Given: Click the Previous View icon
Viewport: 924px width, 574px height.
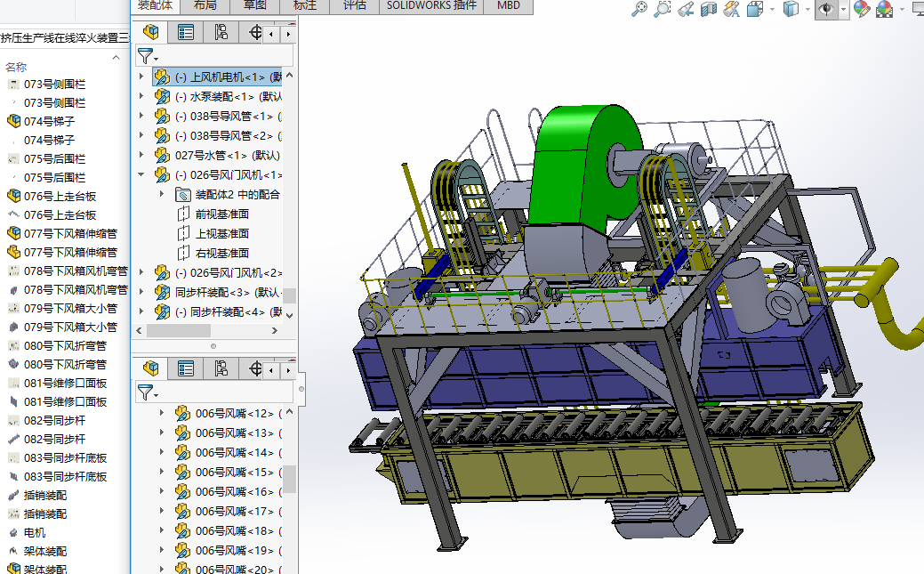Looking at the screenshot, I should click(686, 9).
